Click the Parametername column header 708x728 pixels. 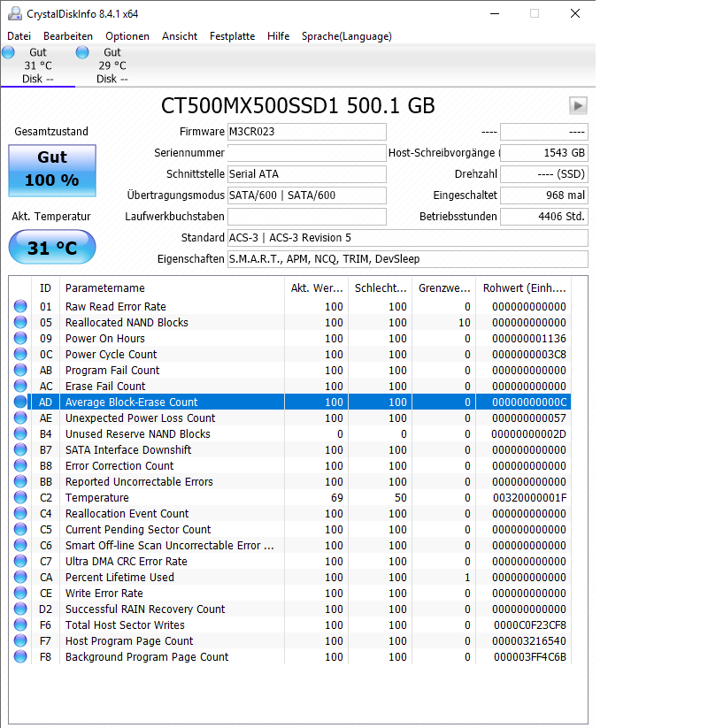[x=172, y=287]
